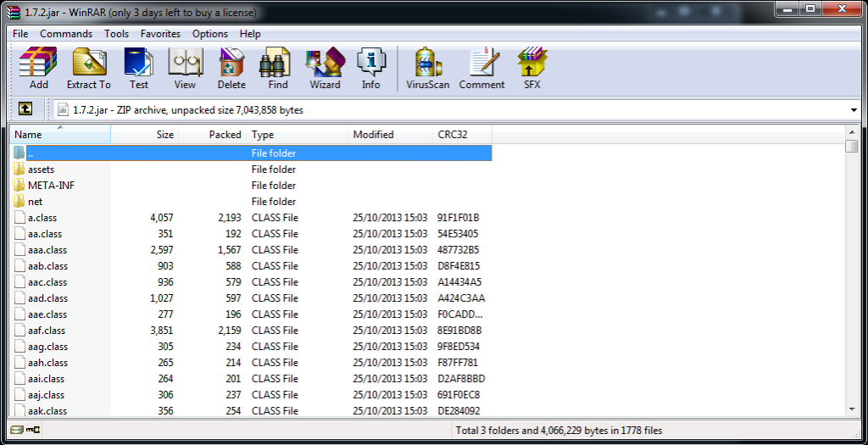This screenshot has width=868, height=445.
Task: Click the a.class file icon
Action: pyautogui.click(x=20, y=217)
